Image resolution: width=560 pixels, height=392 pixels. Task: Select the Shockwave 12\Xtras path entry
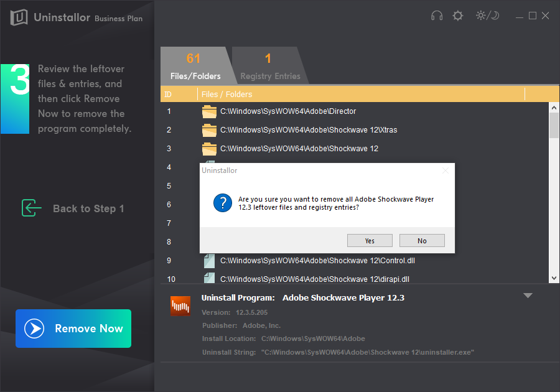click(x=309, y=130)
